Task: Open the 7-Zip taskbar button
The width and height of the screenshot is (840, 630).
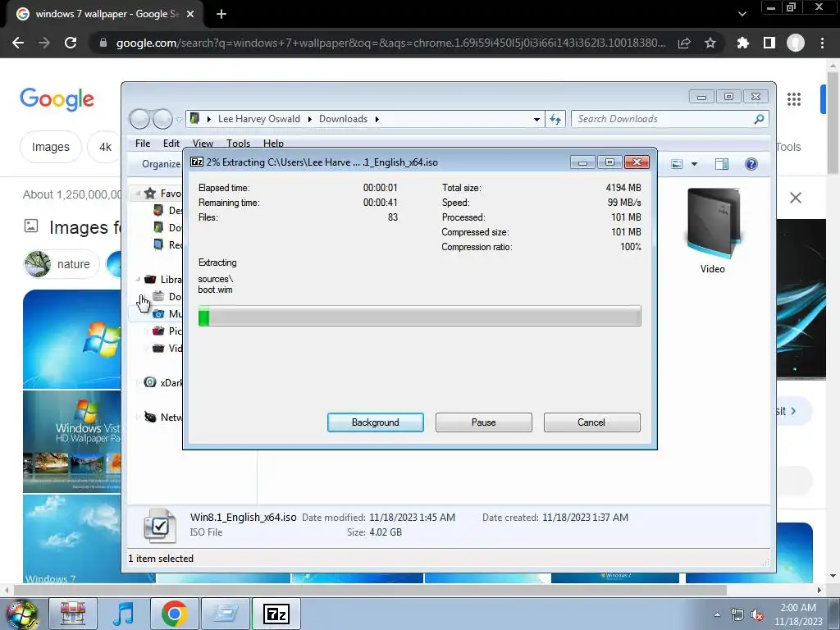Action: click(x=276, y=614)
